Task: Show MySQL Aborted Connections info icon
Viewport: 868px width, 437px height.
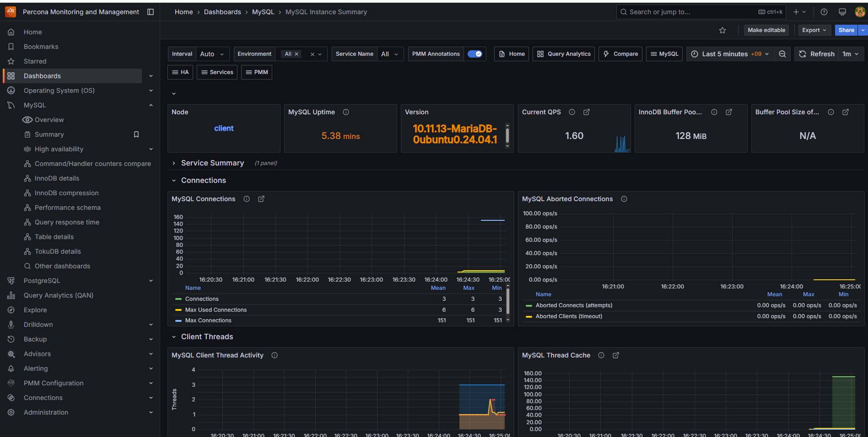Action: click(x=624, y=199)
